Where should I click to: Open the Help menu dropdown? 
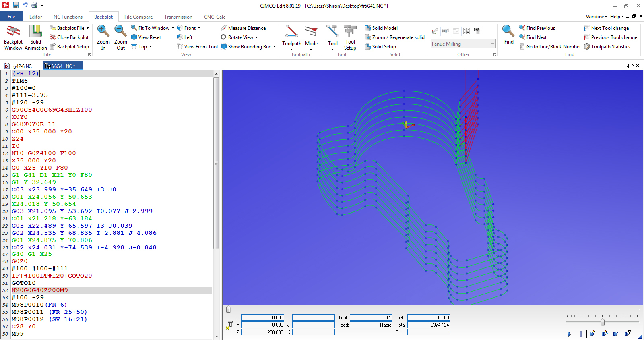tap(617, 16)
